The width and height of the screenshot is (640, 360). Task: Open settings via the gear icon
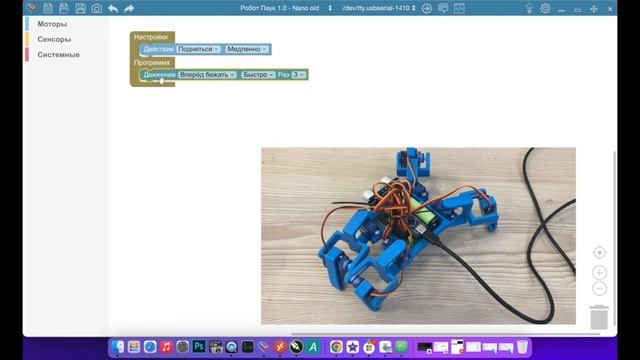tap(545, 8)
